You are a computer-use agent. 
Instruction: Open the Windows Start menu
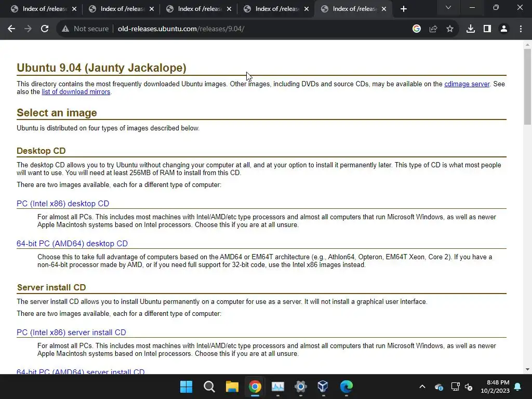tap(186, 387)
